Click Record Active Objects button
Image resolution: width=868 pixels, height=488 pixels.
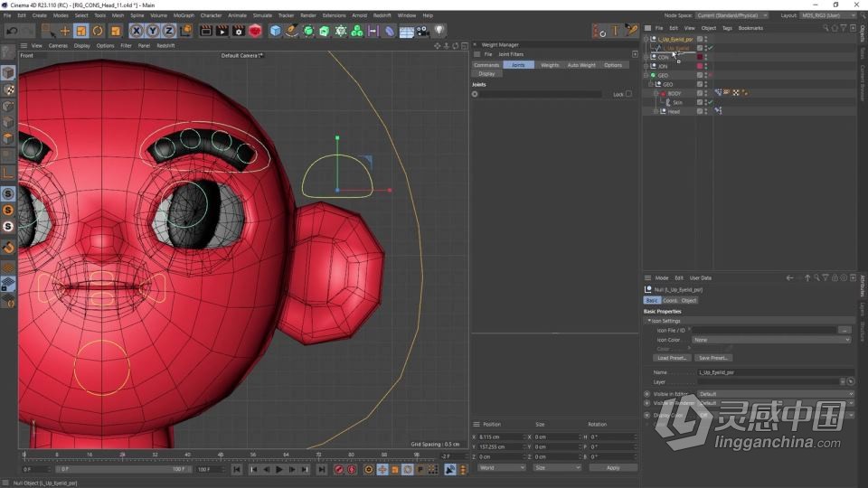[x=339, y=470]
